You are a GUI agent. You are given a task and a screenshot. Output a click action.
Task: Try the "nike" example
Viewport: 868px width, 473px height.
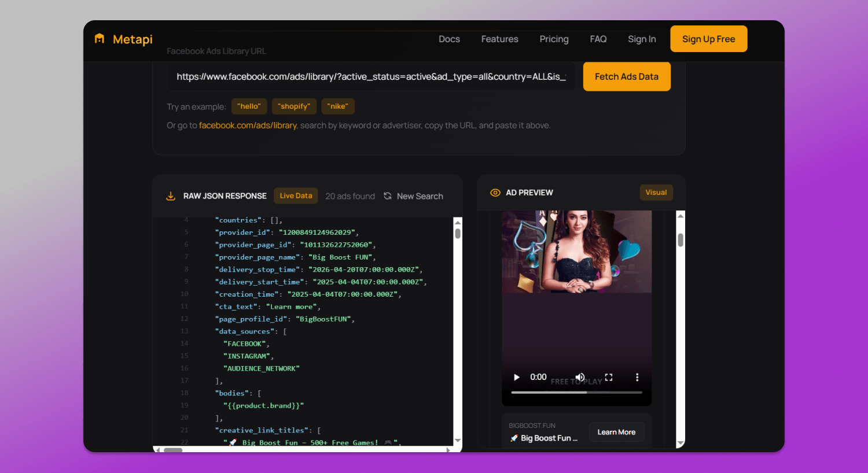pos(338,106)
